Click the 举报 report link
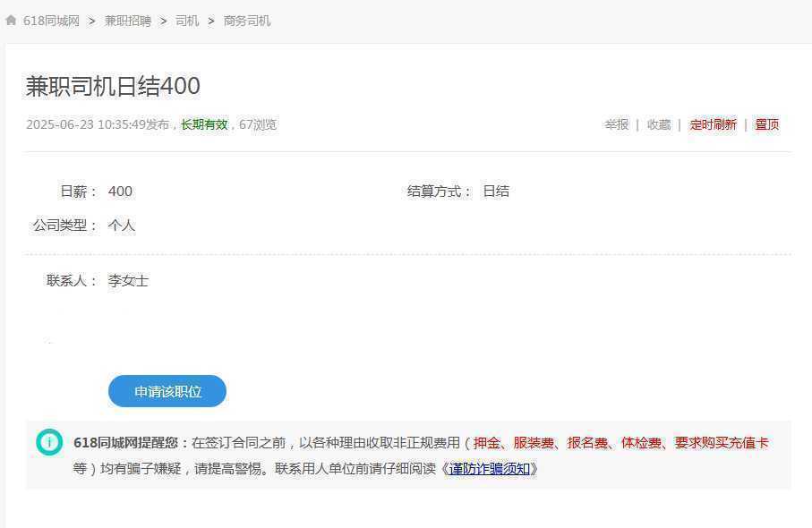The height and width of the screenshot is (528, 812). click(x=617, y=124)
